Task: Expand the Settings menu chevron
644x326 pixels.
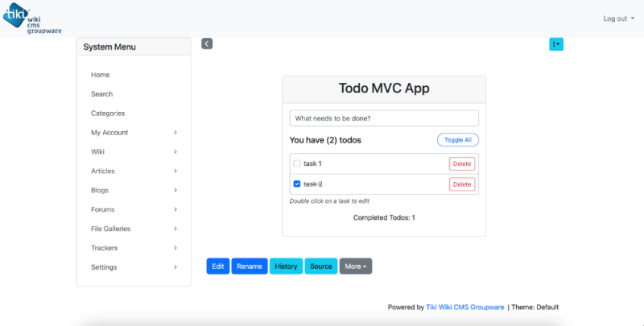Action: [x=175, y=267]
